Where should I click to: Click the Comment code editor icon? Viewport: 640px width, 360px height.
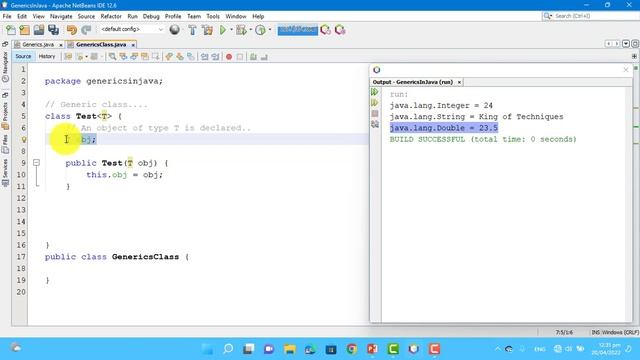click(253, 57)
